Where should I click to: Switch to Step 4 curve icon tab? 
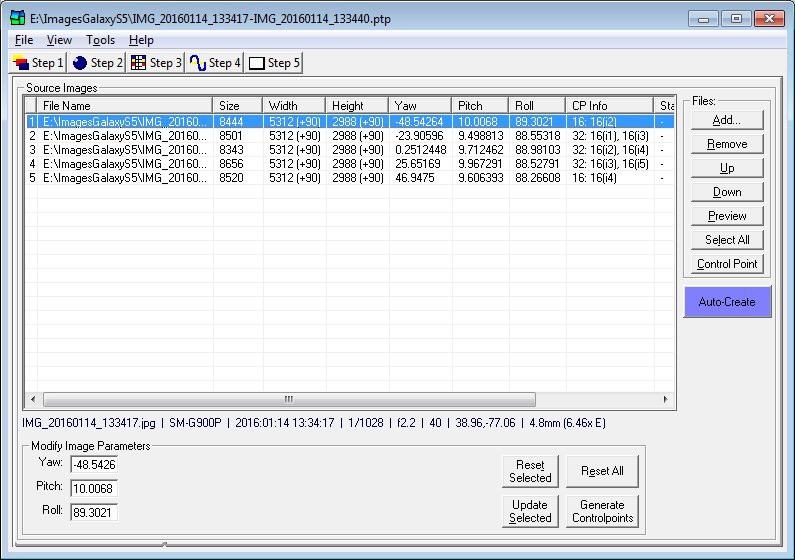click(214, 63)
